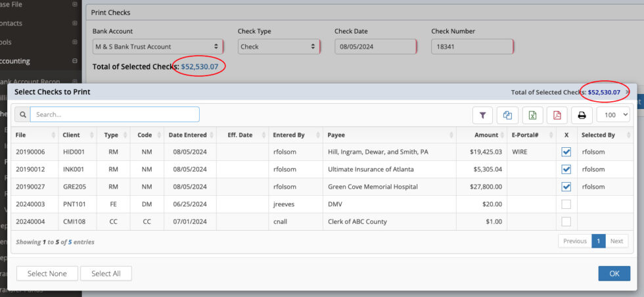Expand the Contacts sidebar section
This screenshot has height=297, width=644.
pyautogui.click(x=75, y=24)
